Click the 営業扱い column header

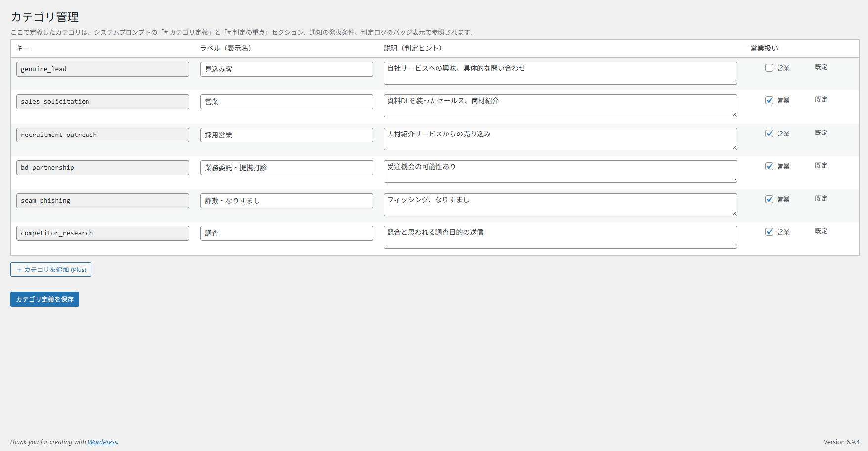click(764, 48)
